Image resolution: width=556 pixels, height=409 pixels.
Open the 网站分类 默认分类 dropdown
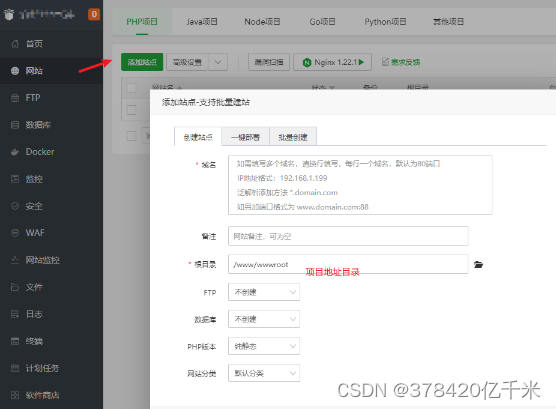[264, 373]
